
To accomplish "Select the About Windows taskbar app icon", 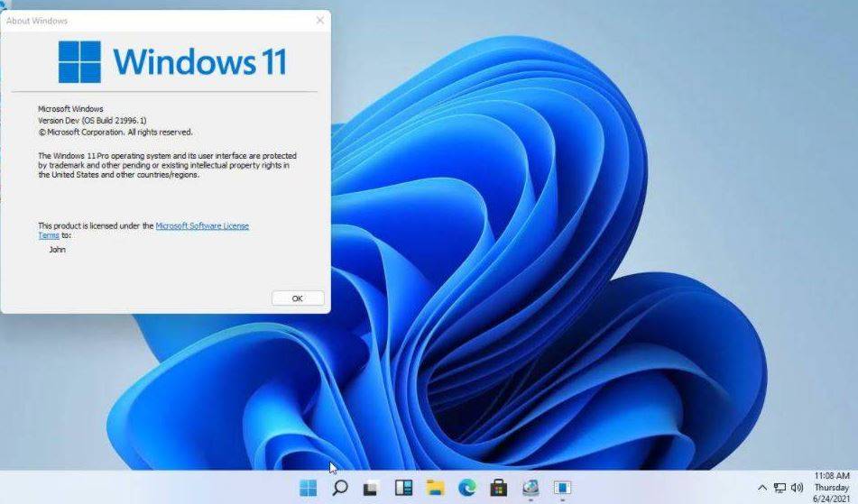I will 562,488.
